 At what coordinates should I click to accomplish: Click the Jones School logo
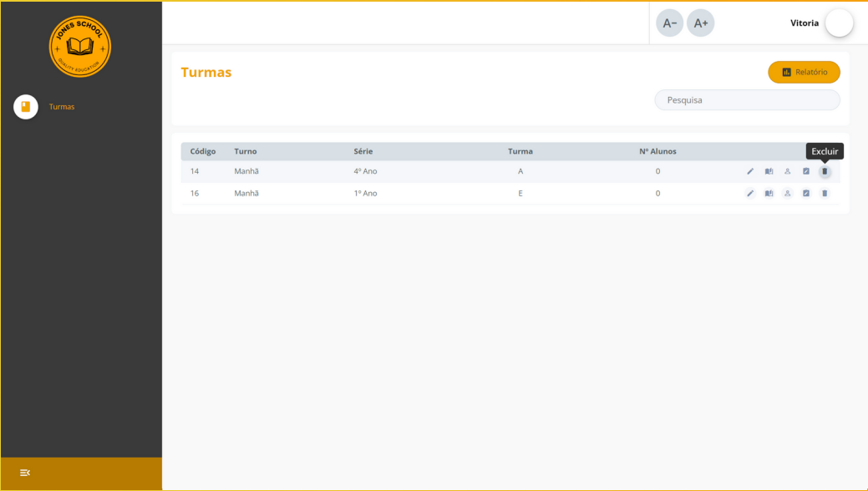[80, 47]
